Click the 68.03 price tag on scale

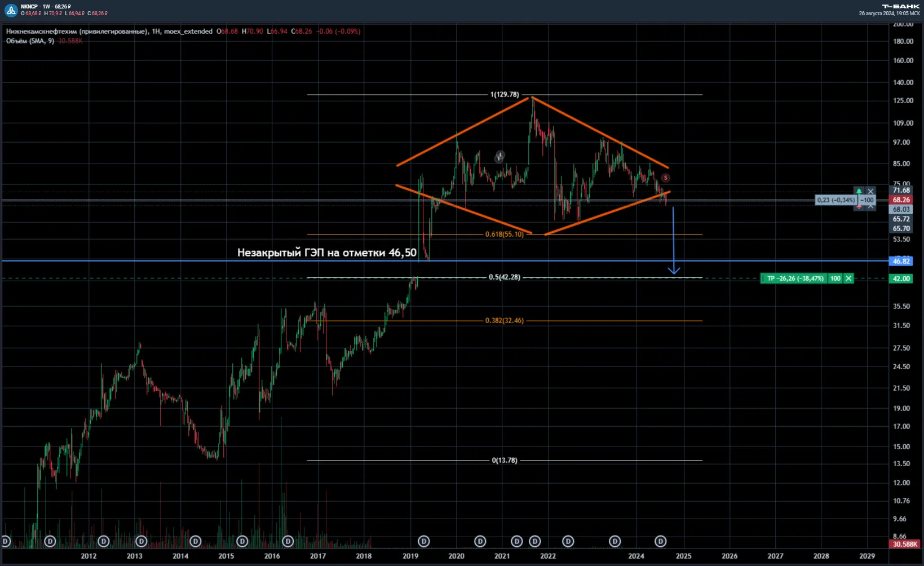[x=901, y=210]
